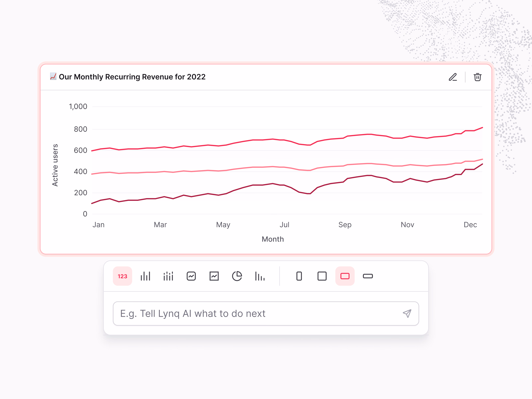Image resolution: width=532 pixels, height=399 pixels.
Task: Click the 400 y-axis value
Action: point(81,172)
